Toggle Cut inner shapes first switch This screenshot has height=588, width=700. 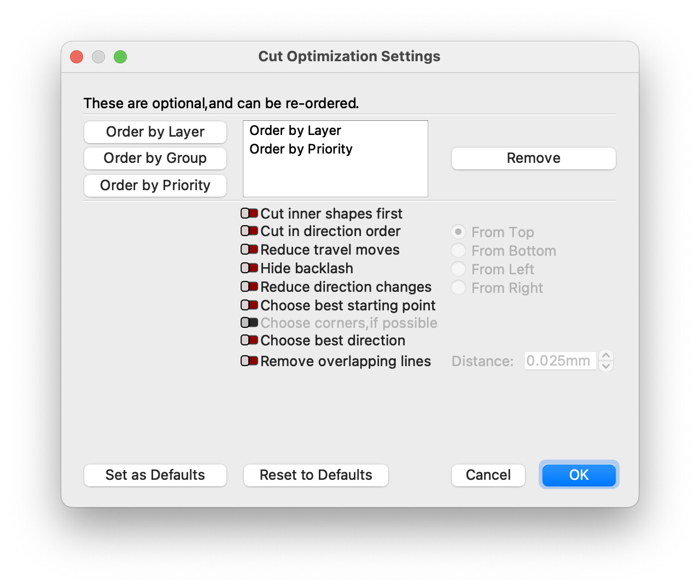tap(249, 213)
